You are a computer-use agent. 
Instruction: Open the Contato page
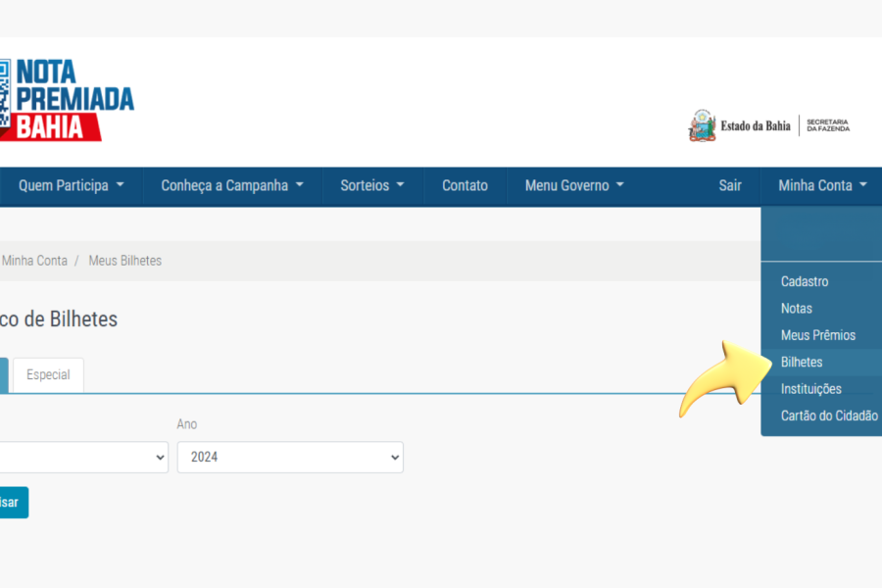[465, 185]
